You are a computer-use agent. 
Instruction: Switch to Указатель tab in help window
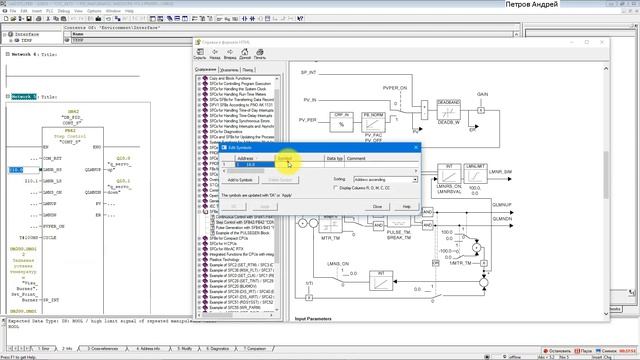click(229, 70)
